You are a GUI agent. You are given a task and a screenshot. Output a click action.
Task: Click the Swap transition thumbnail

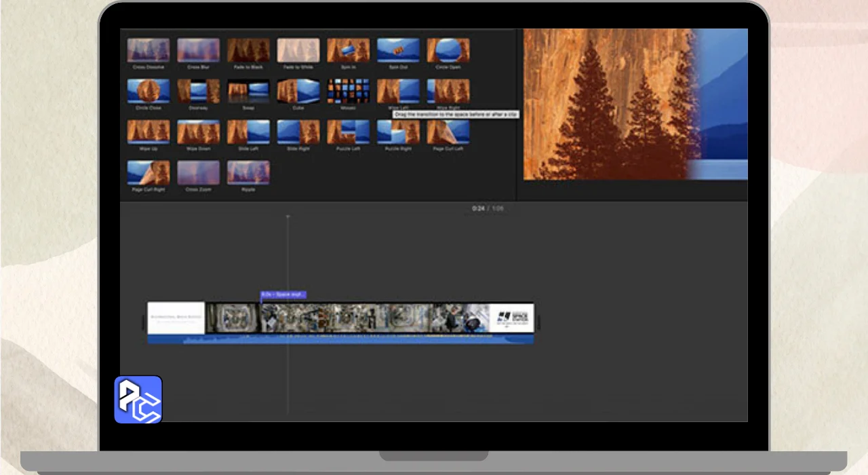[248, 91]
